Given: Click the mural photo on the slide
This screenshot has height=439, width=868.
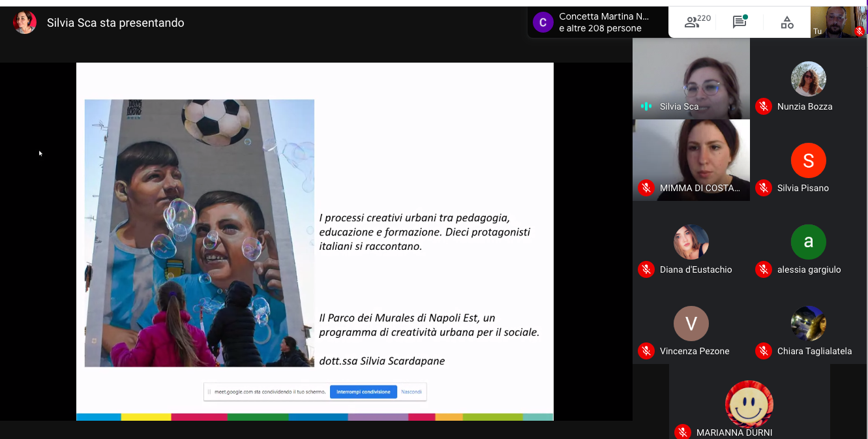Looking at the screenshot, I should click(200, 233).
